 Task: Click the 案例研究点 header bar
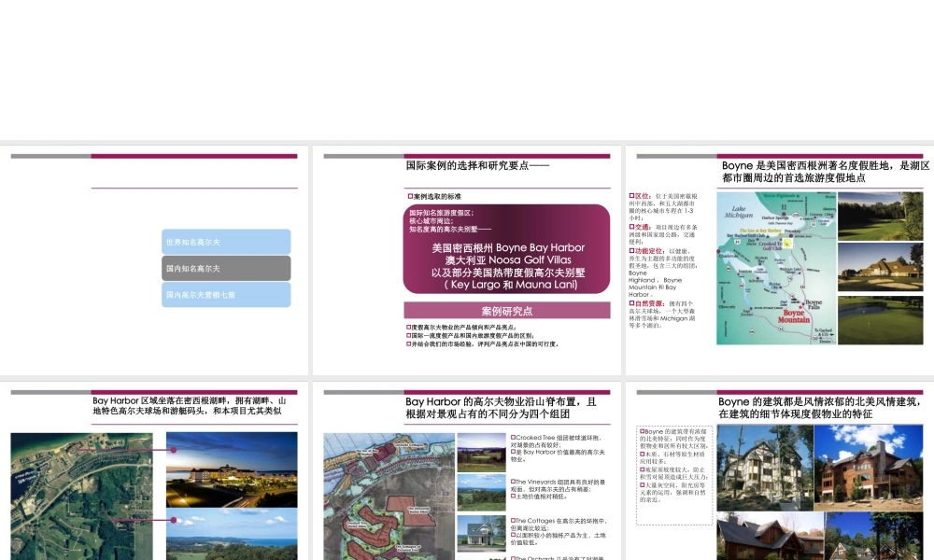[507, 311]
